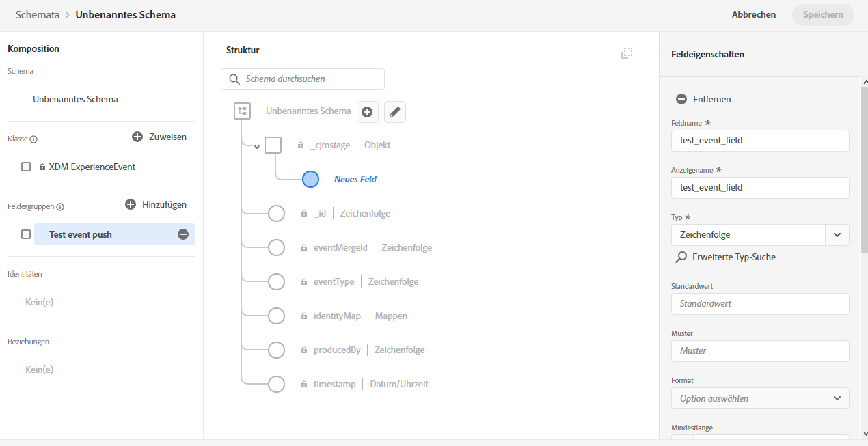This screenshot has height=446, width=868.
Task: Expand the Format option dropdown
Action: [x=760, y=398]
